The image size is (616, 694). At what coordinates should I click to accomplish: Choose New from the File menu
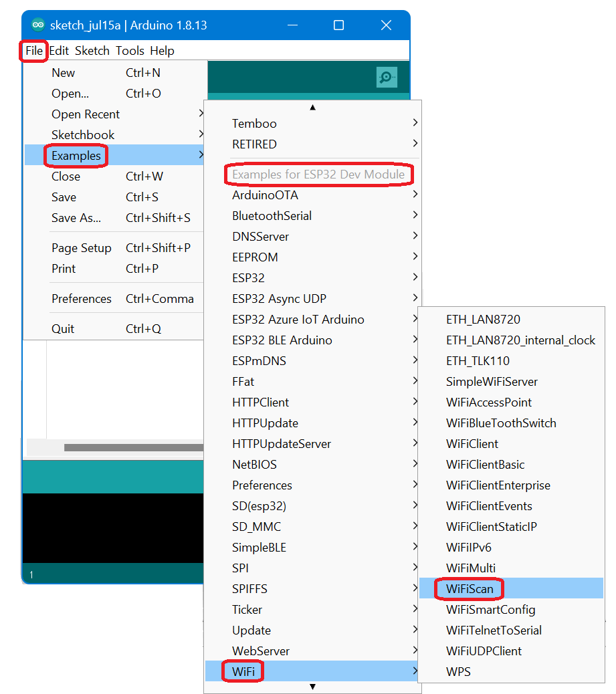pyautogui.click(x=114, y=73)
